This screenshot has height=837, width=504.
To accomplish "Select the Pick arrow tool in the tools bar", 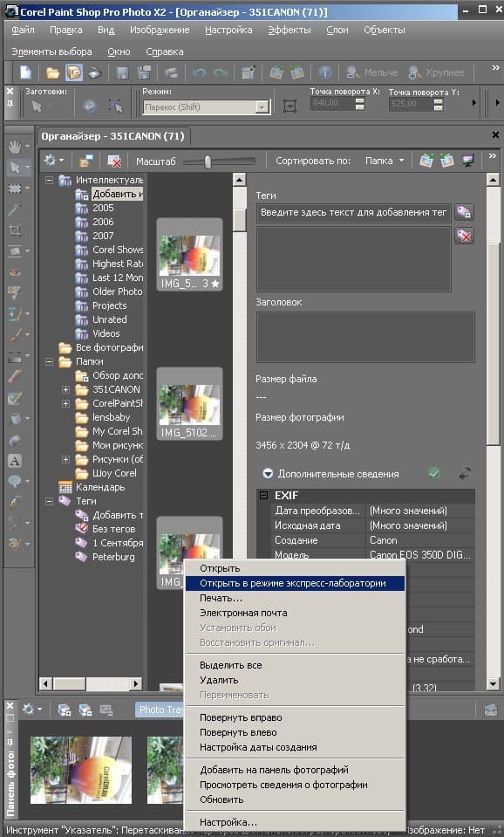I will point(15,168).
